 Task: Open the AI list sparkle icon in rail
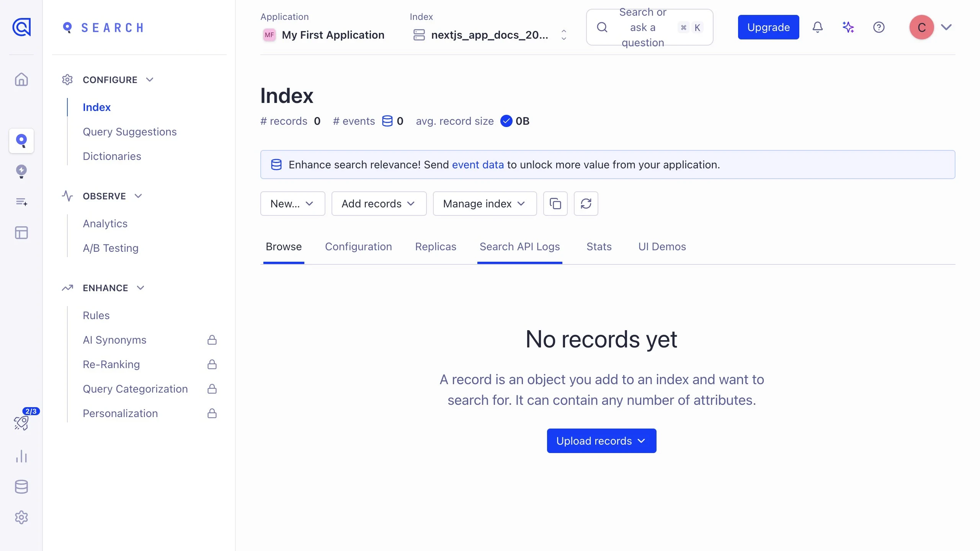[x=21, y=202]
